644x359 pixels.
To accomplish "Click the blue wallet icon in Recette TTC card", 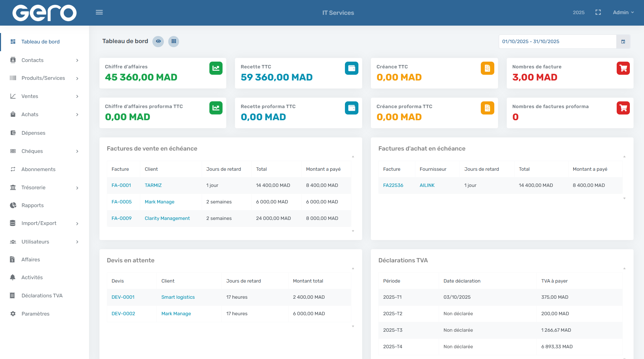I will (x=351, y=68).
